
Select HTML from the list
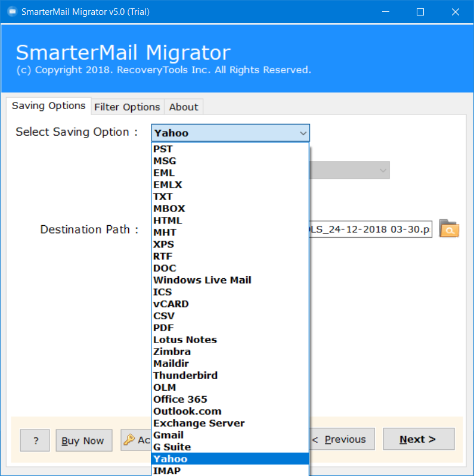pyautogui.click(x=230, y=220)
